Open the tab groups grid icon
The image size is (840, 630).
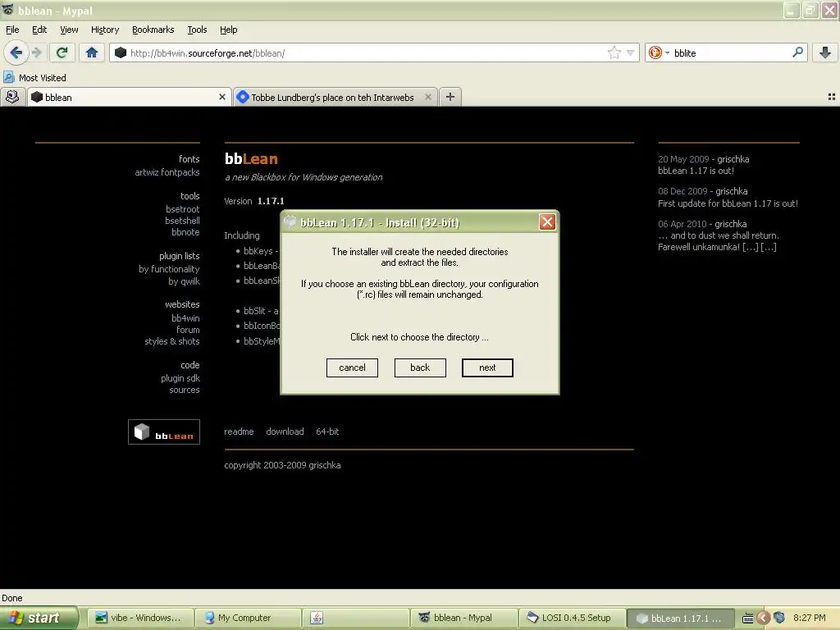tap(832, 97)
